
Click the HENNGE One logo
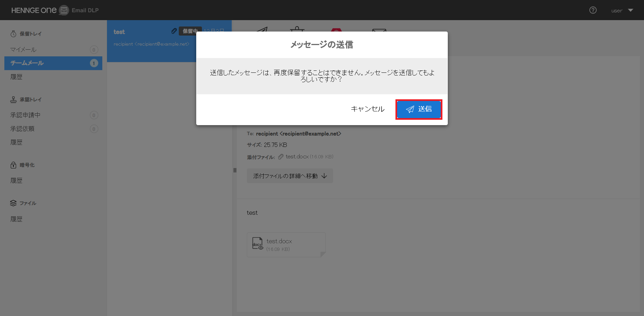[34, 10]
